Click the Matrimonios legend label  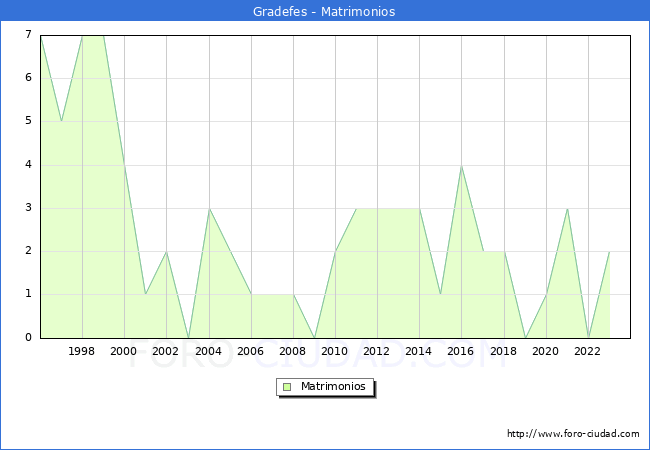pyautogui.click(x=333, y=386)
